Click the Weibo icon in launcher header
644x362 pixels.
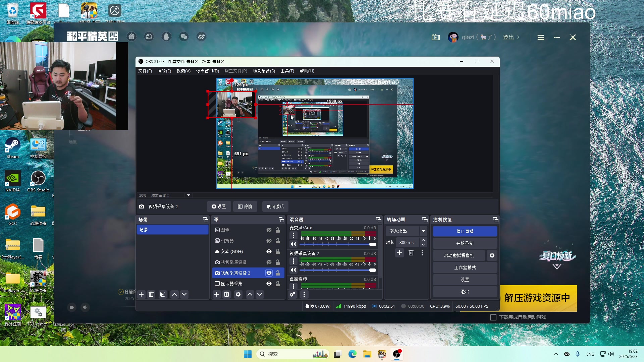(x=201, y=37)
